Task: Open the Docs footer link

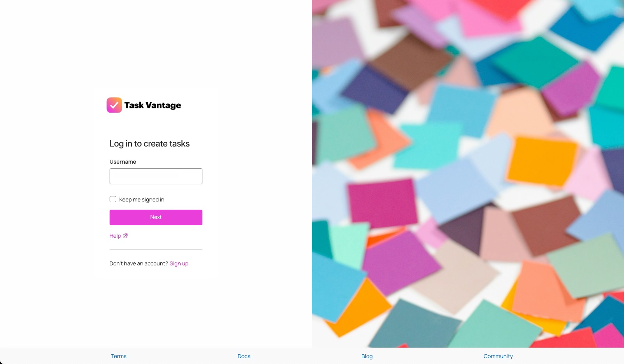Action: point(244,356)
